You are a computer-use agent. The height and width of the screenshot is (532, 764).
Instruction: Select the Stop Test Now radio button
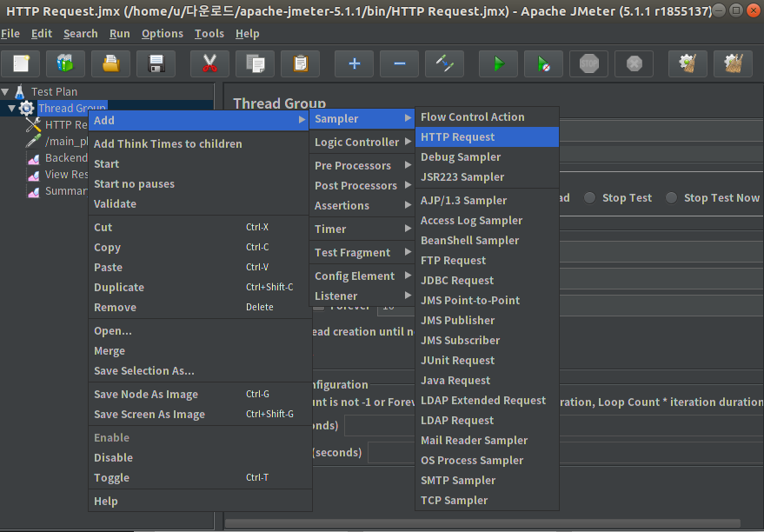click(671, 198)
